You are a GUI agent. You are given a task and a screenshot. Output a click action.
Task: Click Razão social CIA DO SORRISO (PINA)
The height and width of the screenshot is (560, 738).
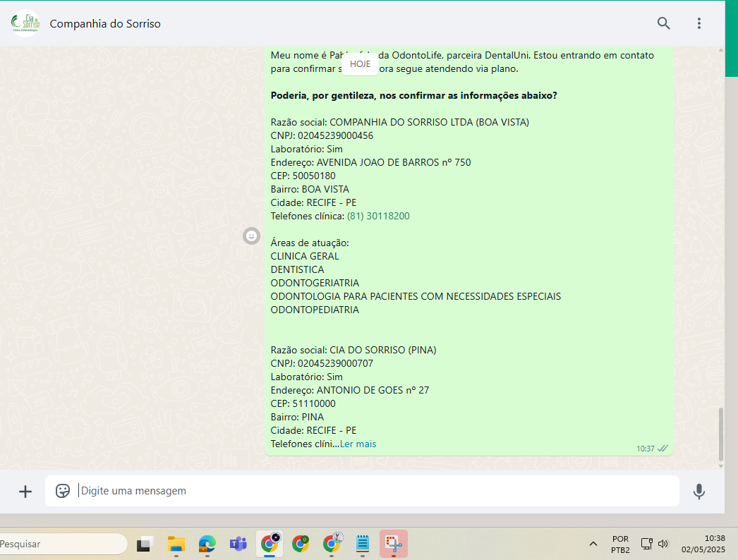click(353, 350)
